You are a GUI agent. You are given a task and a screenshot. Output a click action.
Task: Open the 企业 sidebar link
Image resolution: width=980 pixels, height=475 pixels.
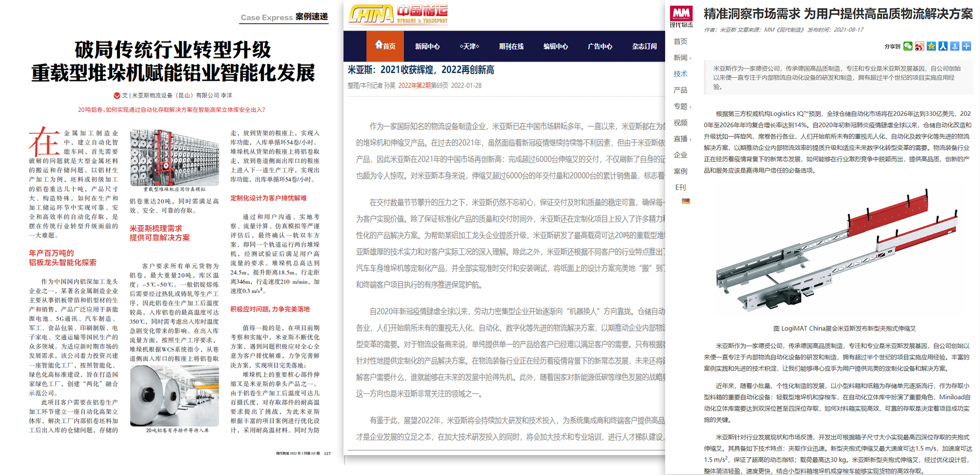(680, 155)
